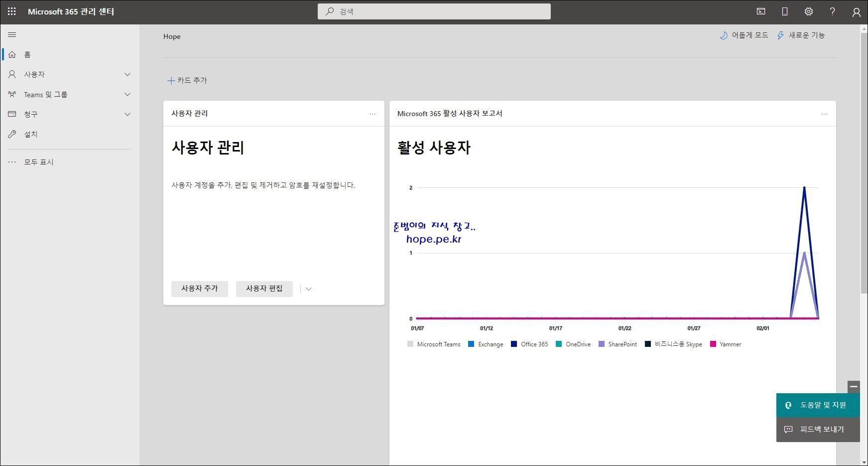868x466 pixels.
Task: Click the Home icon in sidebar
Action: pos(12,54)
